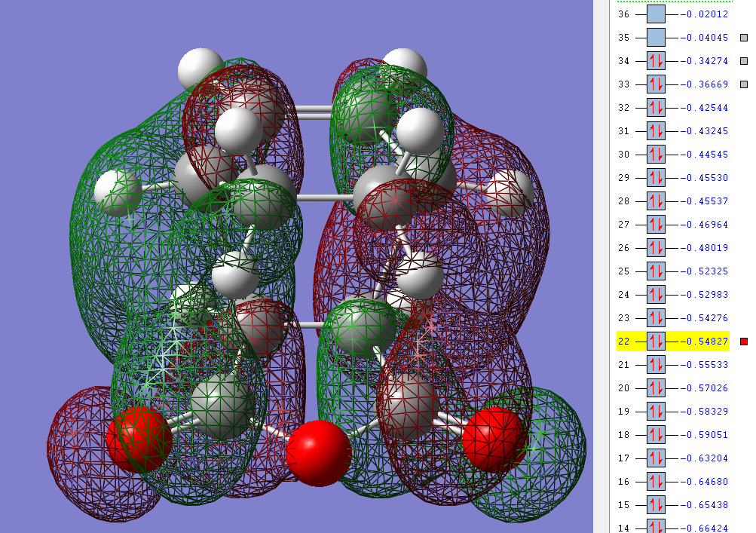Select the energy value -0.42544
Image resolution: width=756 pixels, height=533 pixels.
coord(705,108)
